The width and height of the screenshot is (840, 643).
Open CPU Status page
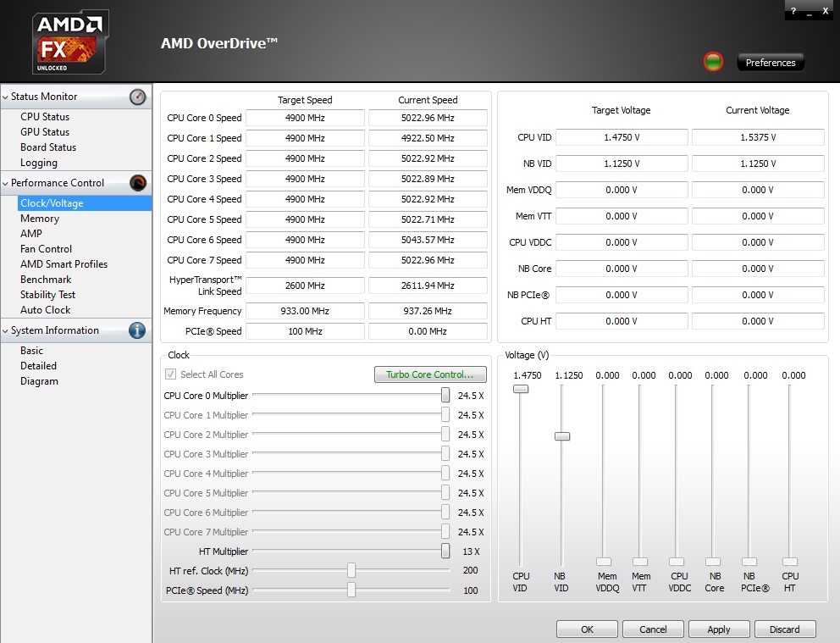pyautogui.click(x=45, y=117)
